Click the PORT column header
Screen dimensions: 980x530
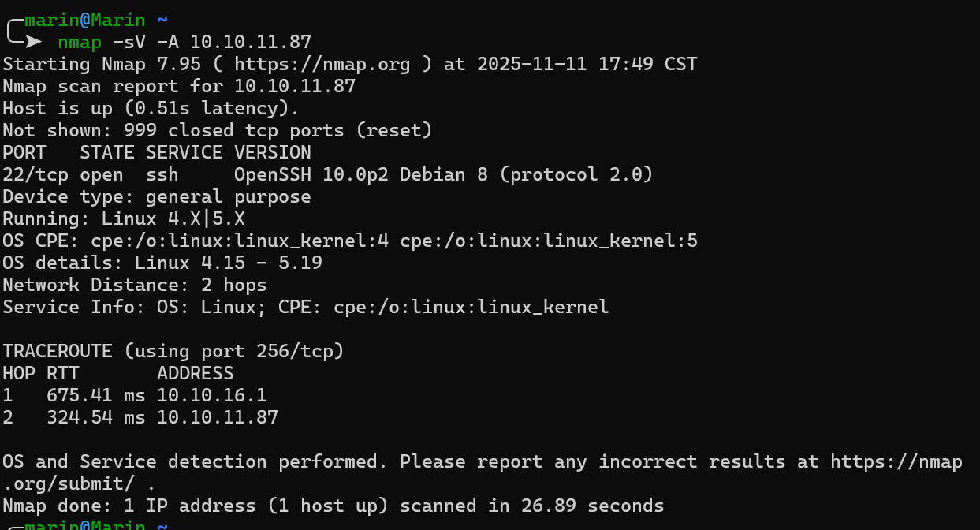tap(24, 152)
